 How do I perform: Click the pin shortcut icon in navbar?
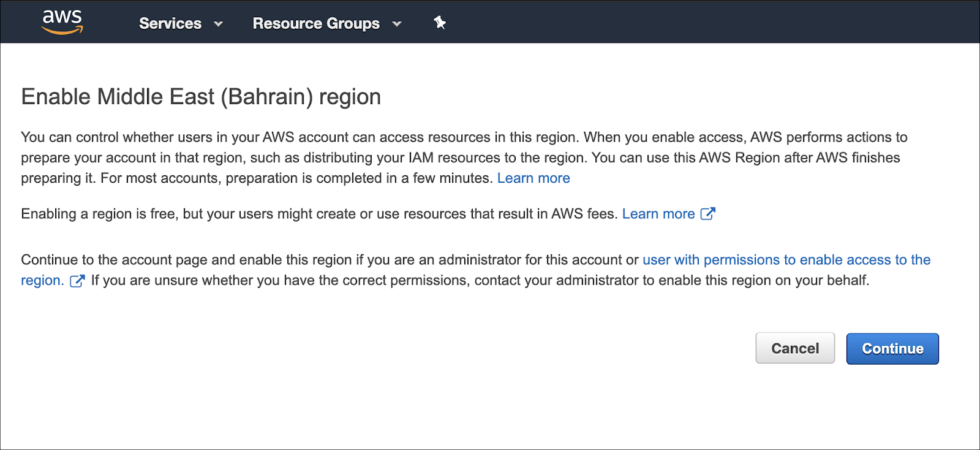(x=440, y=23)
